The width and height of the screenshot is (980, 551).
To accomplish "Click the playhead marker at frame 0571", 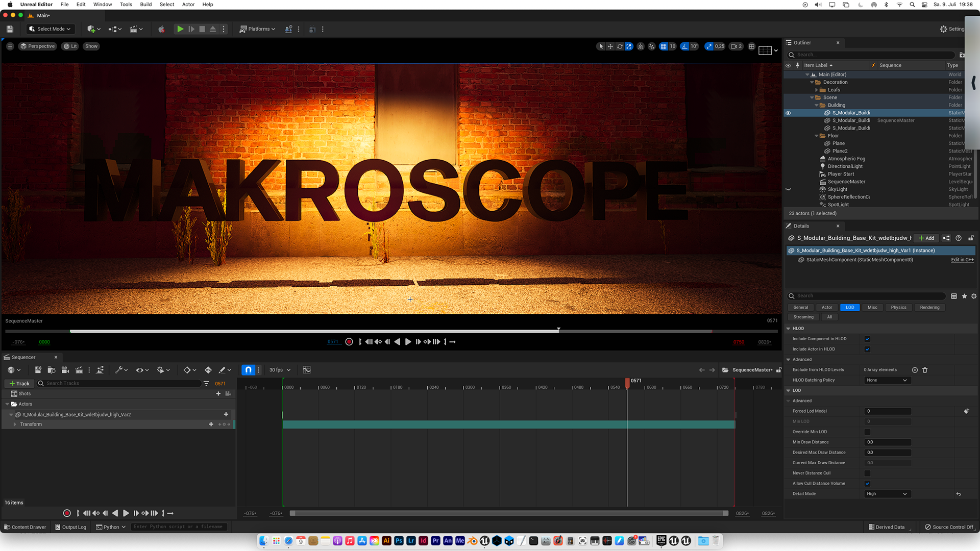I will [x=627, y=382].
